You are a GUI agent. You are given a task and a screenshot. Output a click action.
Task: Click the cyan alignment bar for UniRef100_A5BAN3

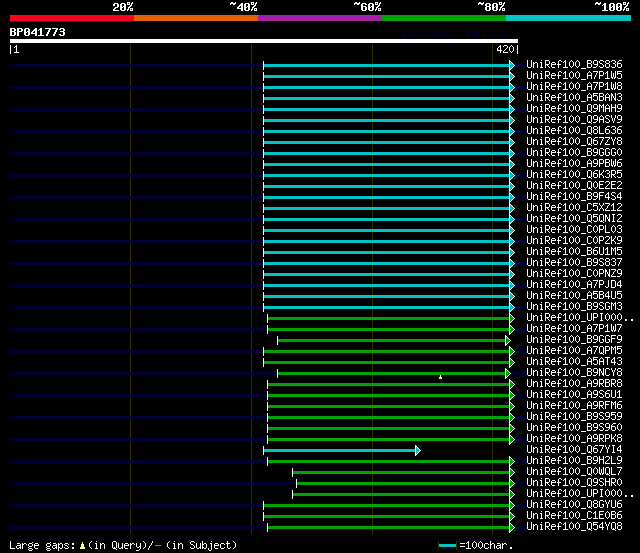(x=387, y=98)
